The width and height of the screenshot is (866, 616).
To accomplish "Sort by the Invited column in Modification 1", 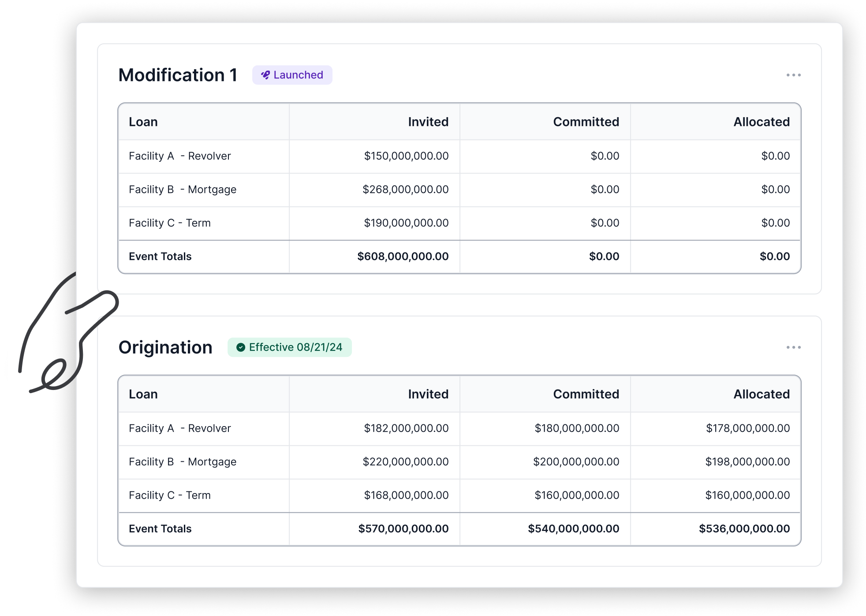I will click(428, 122).
